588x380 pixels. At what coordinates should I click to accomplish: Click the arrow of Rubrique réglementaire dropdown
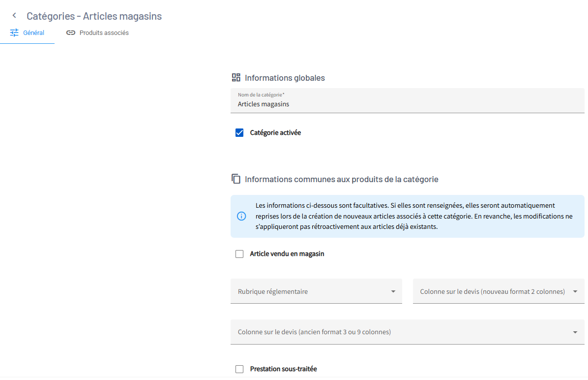coord(393,291)
